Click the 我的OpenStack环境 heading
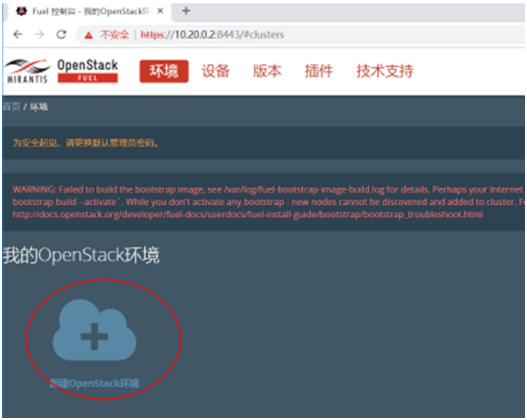Screen dimensions: 527x420 point(81,255)
